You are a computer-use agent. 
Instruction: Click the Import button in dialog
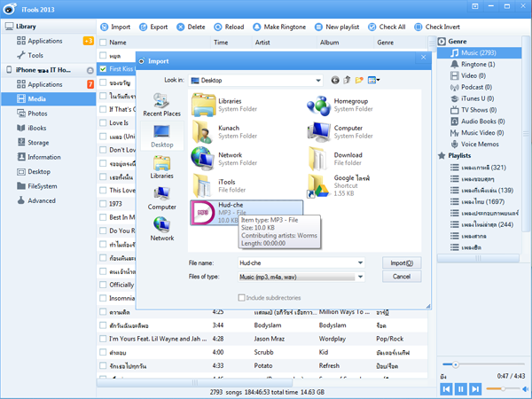(x=401, y=263)
